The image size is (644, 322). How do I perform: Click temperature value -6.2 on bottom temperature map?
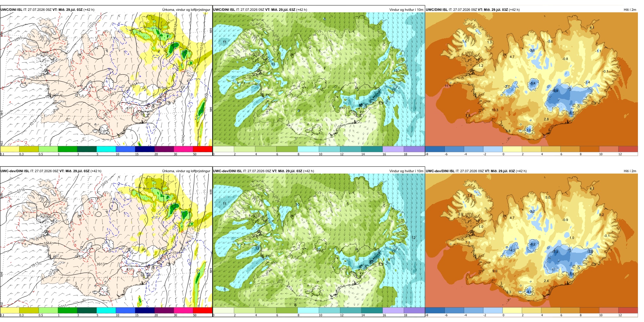point(532,244)
